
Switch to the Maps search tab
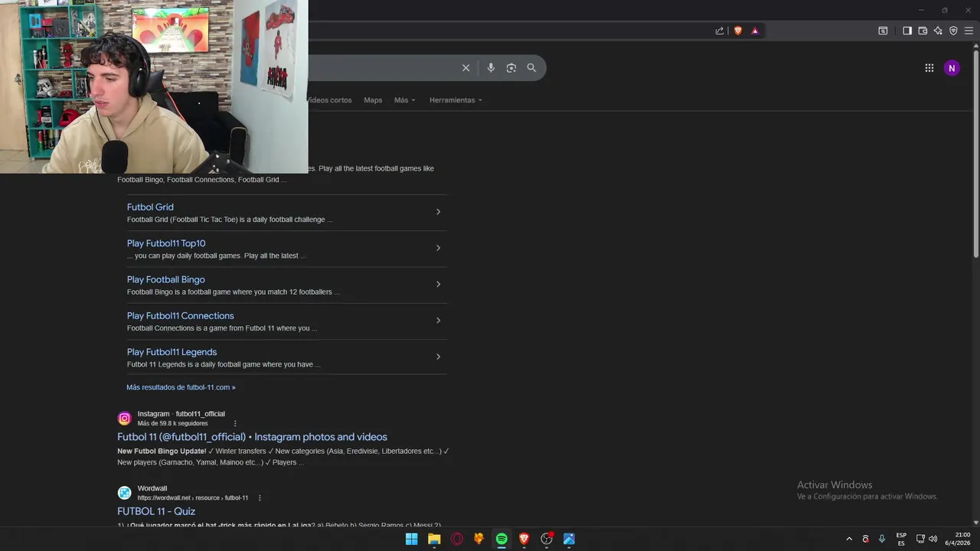click(x=373, y=100)
